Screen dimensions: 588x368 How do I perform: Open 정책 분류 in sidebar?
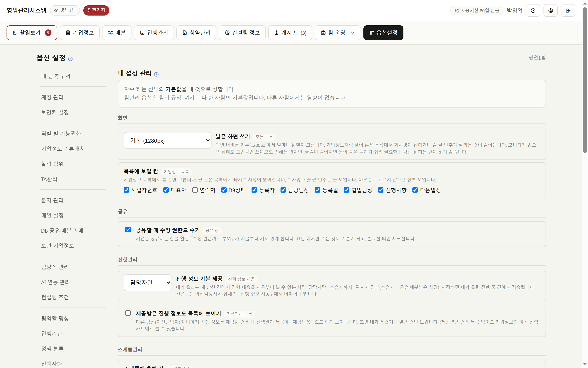pyautogui.click(x=52, y=349)
